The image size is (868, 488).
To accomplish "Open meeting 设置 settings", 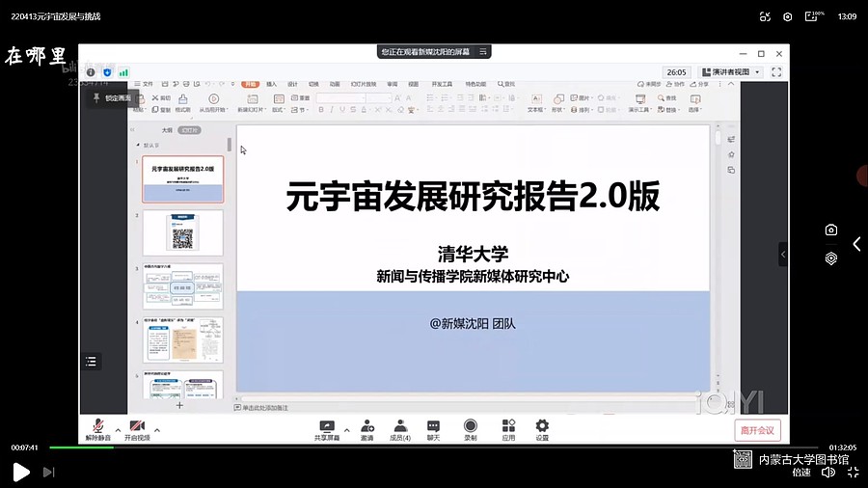I will coord(542,430).
